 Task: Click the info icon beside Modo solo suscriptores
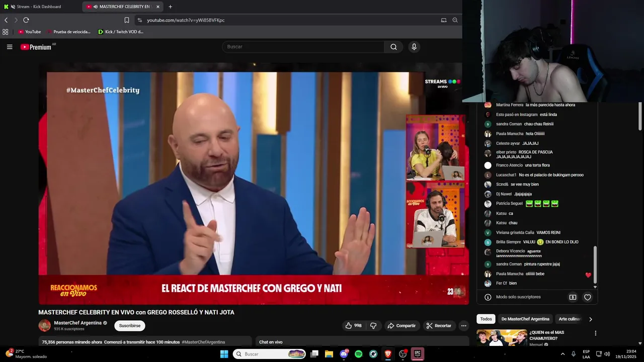pos(488,297)
